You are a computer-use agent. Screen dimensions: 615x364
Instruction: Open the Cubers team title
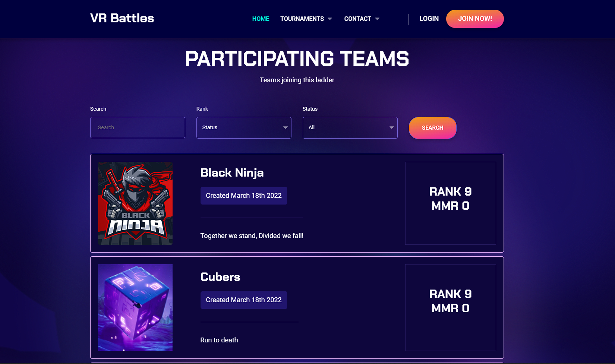220,277
